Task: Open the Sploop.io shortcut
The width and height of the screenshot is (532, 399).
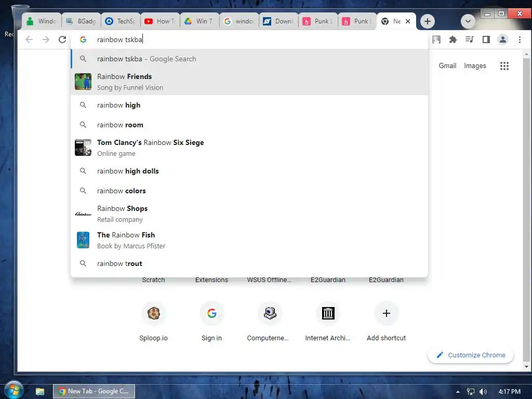Action: [x=153, y=321]
